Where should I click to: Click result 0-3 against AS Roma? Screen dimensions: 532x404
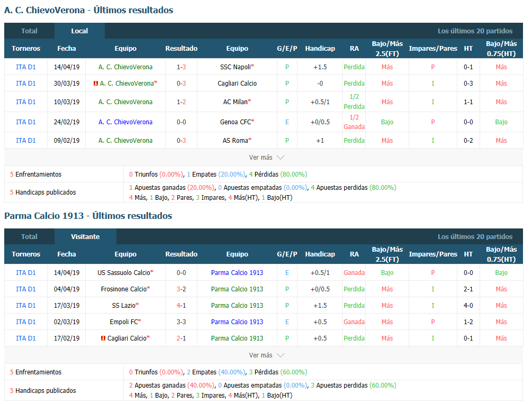coord(181,140)
